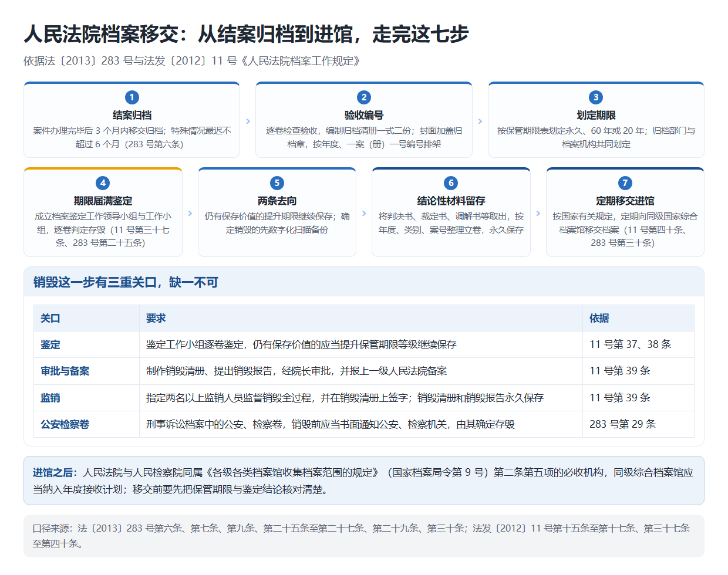
Task: Click the chevron between 期限届满鉴定 and 两条去向
Action: point(190,214)
